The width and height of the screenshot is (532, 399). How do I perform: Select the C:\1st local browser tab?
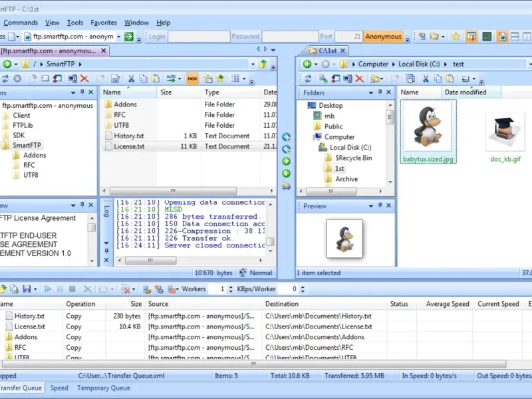(x=323, y=51)
